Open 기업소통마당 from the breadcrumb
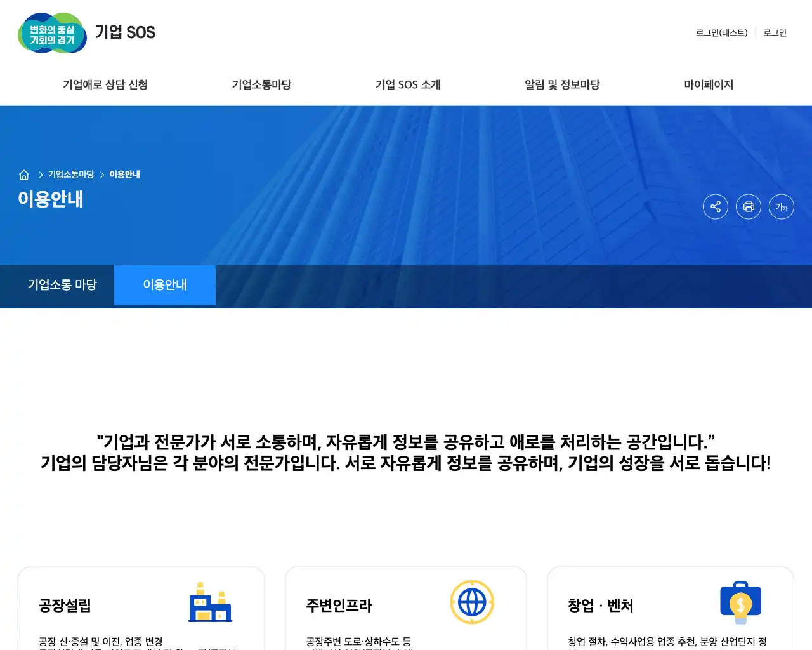The image size is (812, 650). pos(70,175)
